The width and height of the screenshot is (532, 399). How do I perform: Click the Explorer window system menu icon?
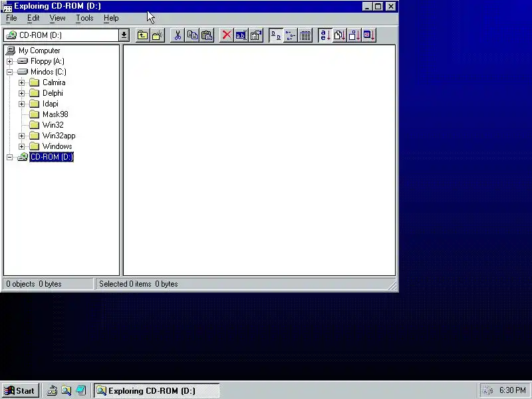[7, 7]
